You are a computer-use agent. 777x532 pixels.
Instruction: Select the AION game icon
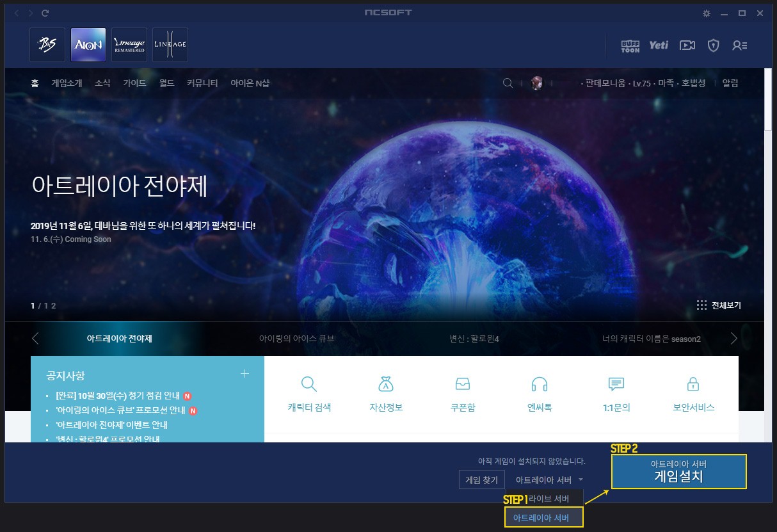point(88,45)
